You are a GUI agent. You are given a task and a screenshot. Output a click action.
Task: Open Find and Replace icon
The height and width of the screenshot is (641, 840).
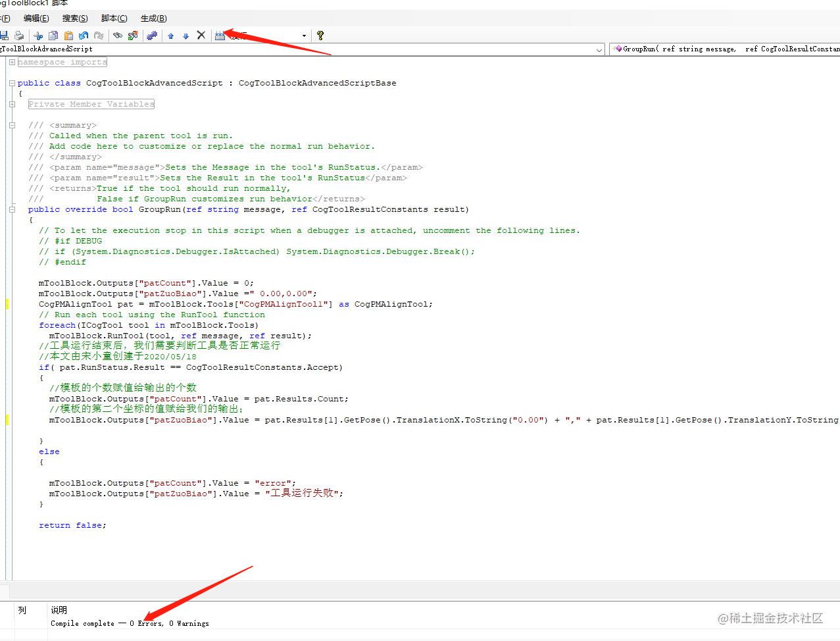pyautogui.click(x=133, y=36)
